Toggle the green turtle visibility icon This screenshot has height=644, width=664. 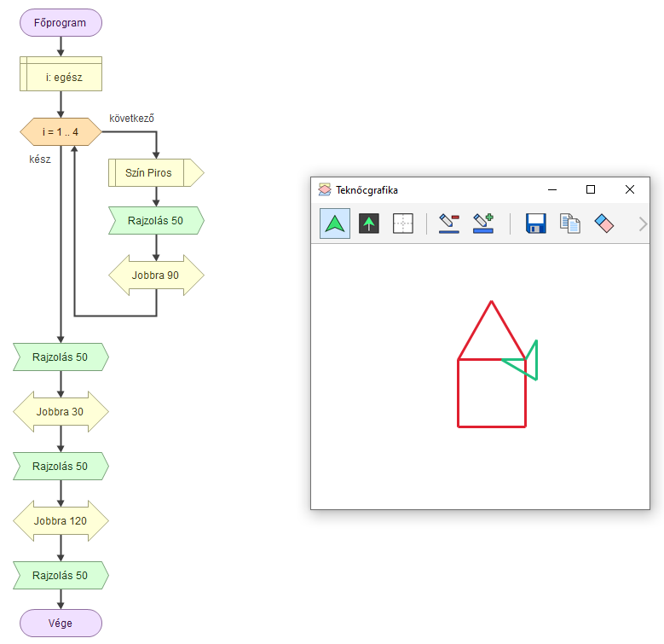[x=335, y=223]
